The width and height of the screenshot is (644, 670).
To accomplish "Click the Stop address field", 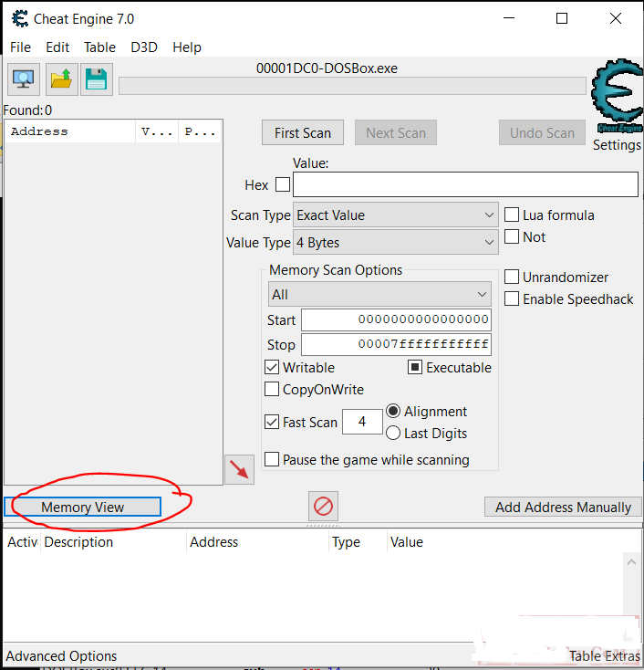I will pyautogui.click(x=396, y=344).
